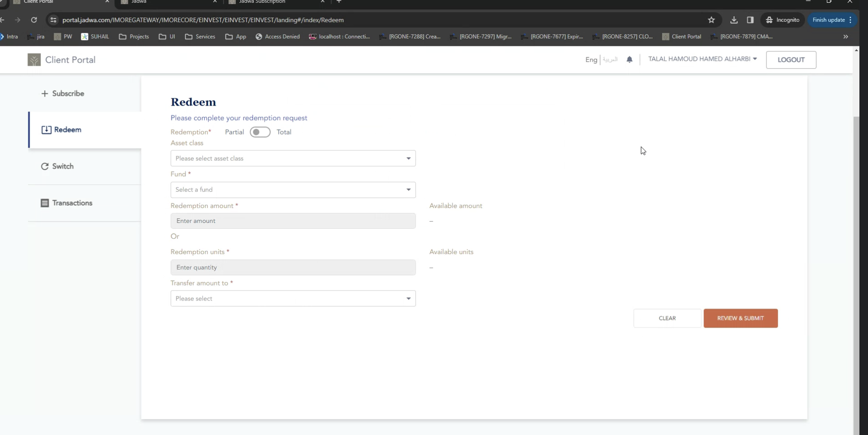Open browser downloads icon
The image size is (868, 435).
pyautogui.click(x=734, y=20)
